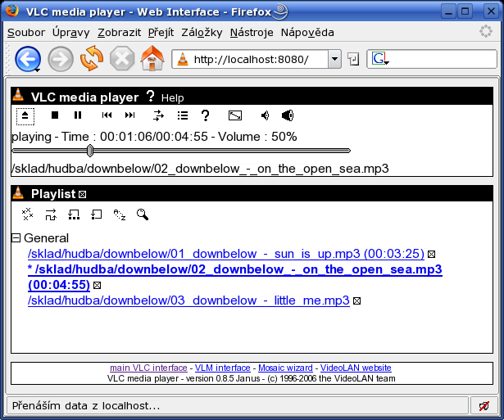
Task: Open the Zobrazit menu
Action: point(120,33)
